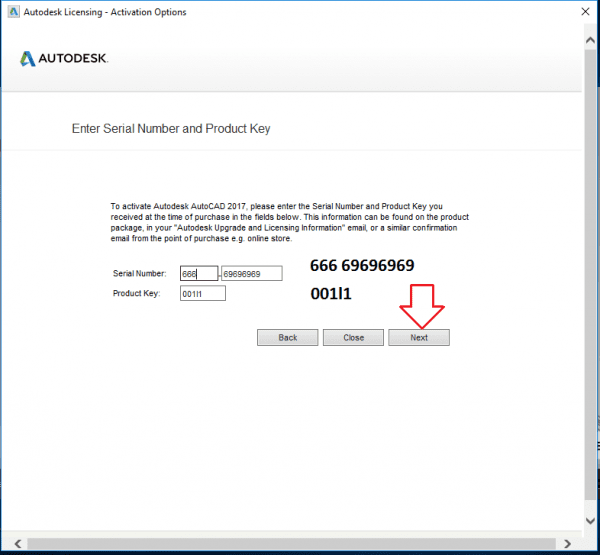Focus the first Serial Number field containing 666
The width and height of the screenshot is (600, 555).
[199, 274]
